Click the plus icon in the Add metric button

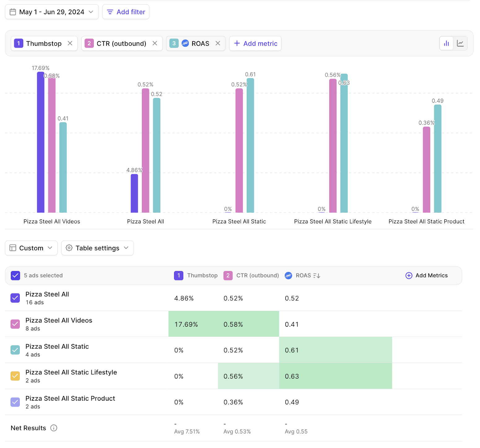click(x=237, y=43)
